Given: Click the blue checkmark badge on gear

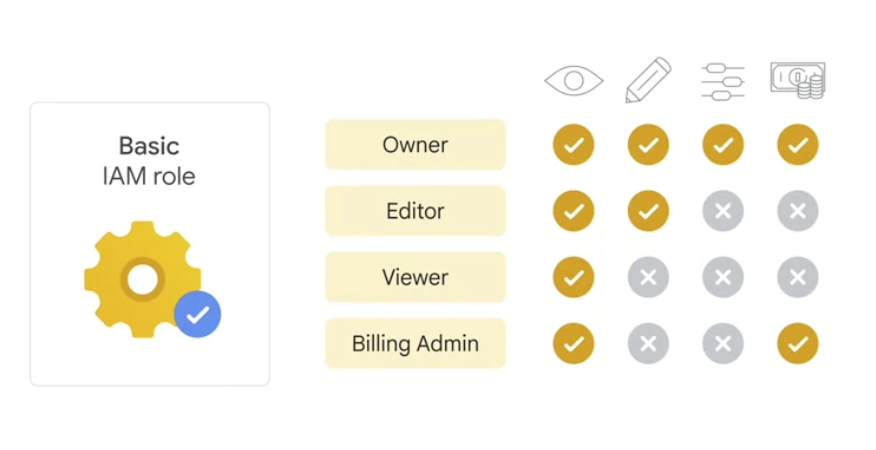Looking at the screenshot, I should (197, 315).
